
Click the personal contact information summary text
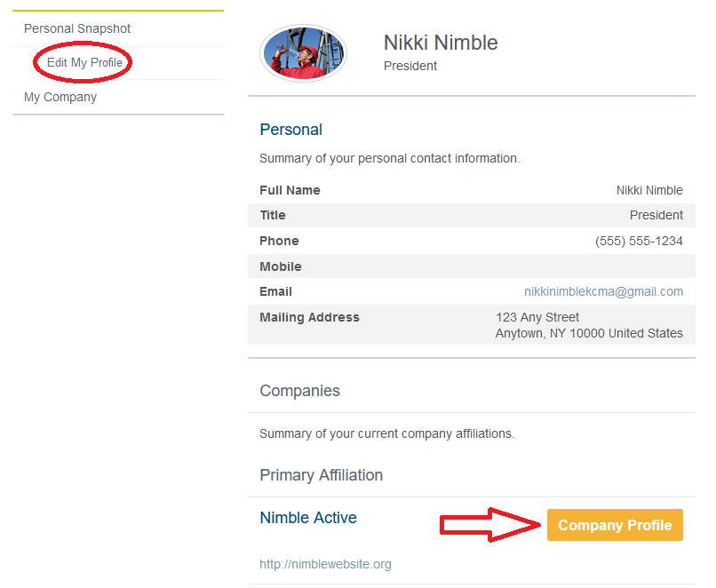(389, 158)
